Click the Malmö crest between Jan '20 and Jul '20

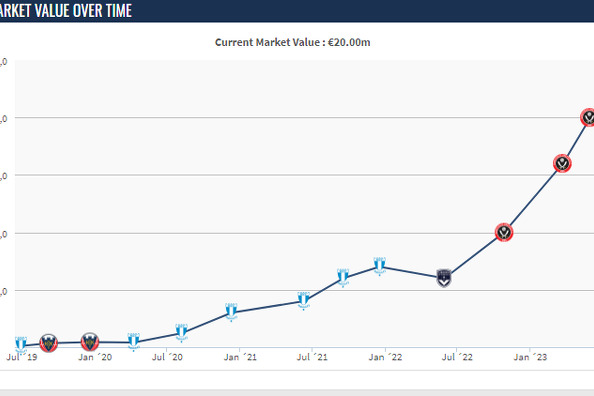tap(133, 342)
